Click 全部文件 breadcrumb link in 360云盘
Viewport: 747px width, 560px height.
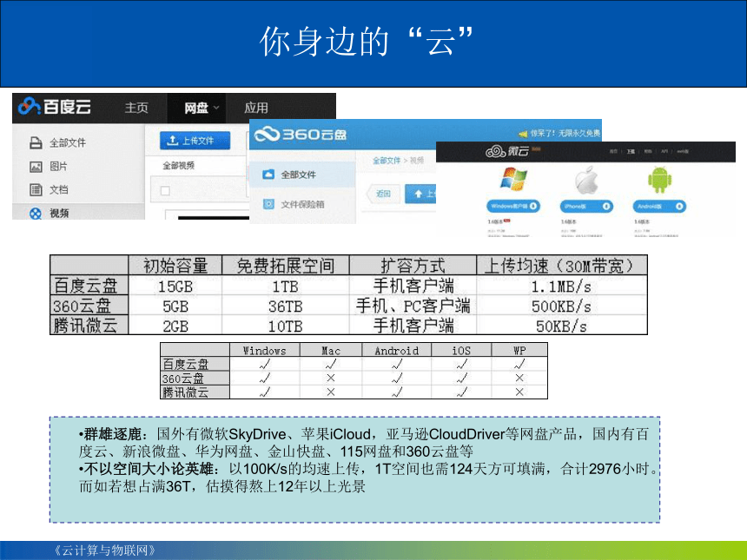click(387, 161)
